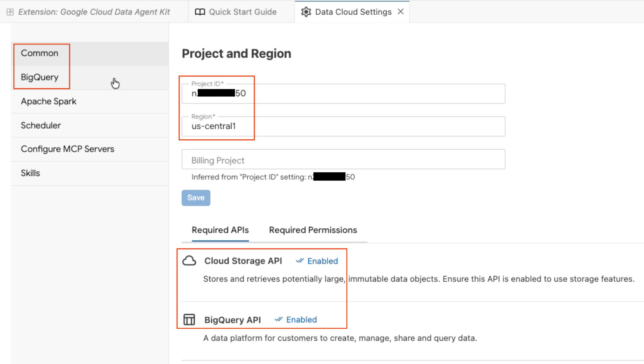This screenshot has height=364, width=644.
Task: Click the Billing Project input field
Action: coord(343,159)
